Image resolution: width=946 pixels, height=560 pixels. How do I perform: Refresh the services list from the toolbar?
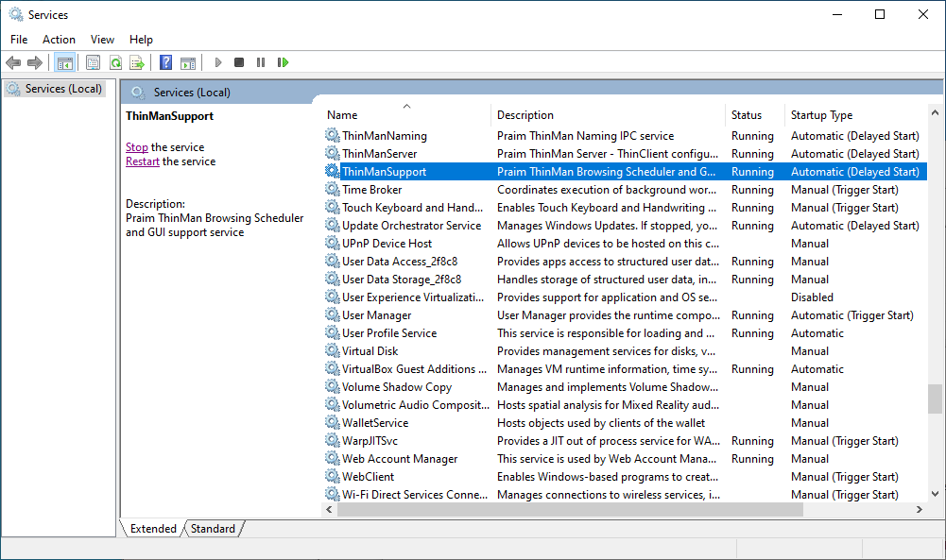click(x=115, y=62)
